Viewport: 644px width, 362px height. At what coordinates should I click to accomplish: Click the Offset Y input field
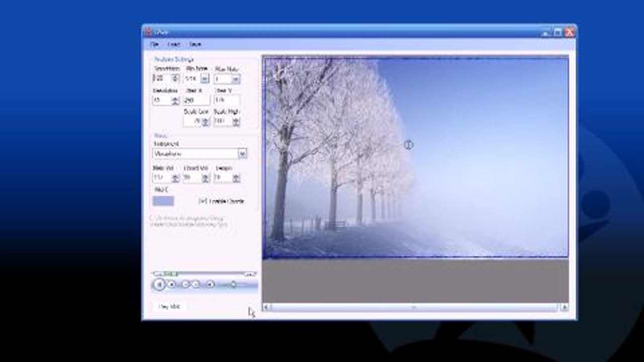[x=227, y=101]
